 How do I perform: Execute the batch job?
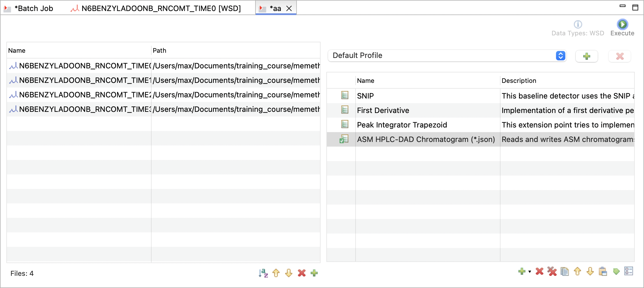pos(622,28)
